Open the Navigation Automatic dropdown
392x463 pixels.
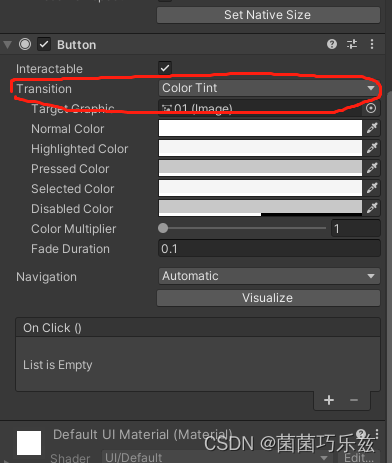(269, 276)
